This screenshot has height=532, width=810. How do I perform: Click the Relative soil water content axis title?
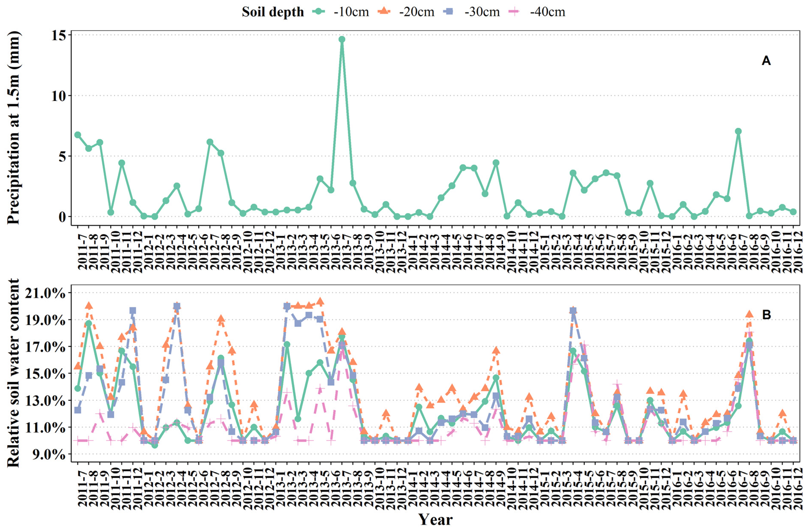(14, 373)
